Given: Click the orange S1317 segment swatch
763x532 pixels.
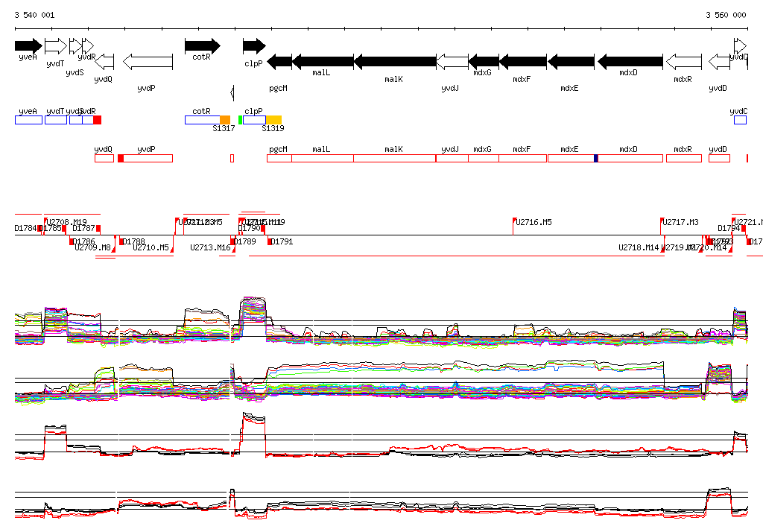Looking at the screenshot, I should pos(225,120).
